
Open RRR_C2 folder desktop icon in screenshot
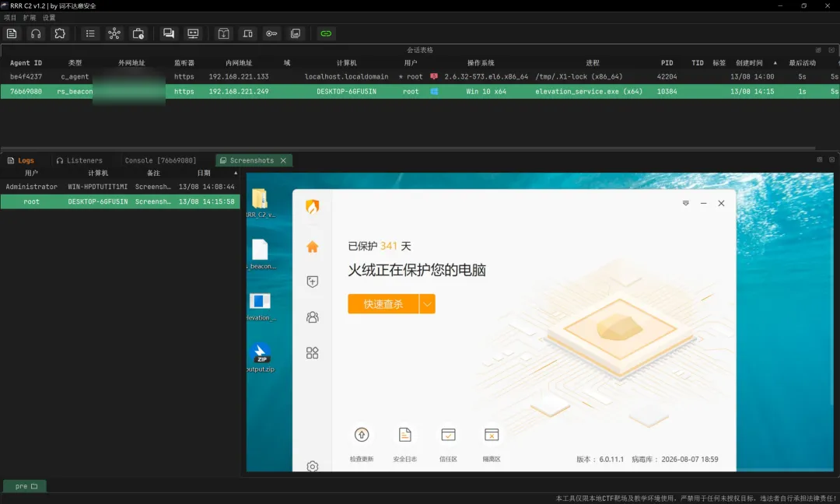261,203
